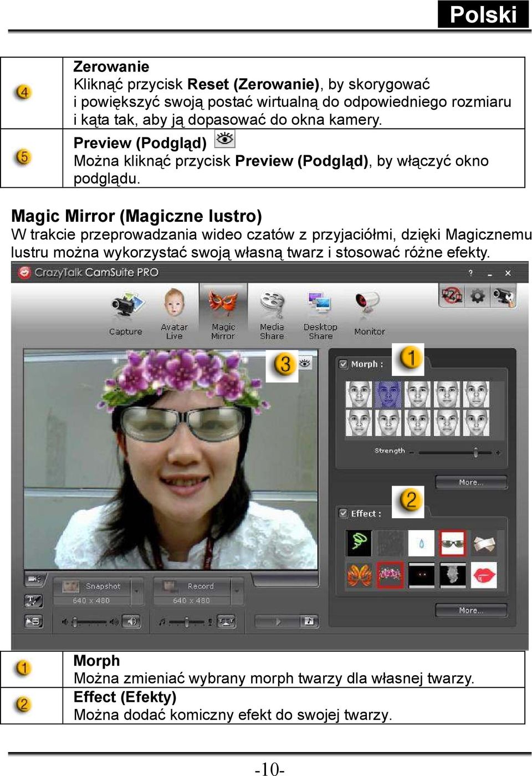Adjust the morph Strength slider
This screenshot has height=776, width=532.
point(454,452)
